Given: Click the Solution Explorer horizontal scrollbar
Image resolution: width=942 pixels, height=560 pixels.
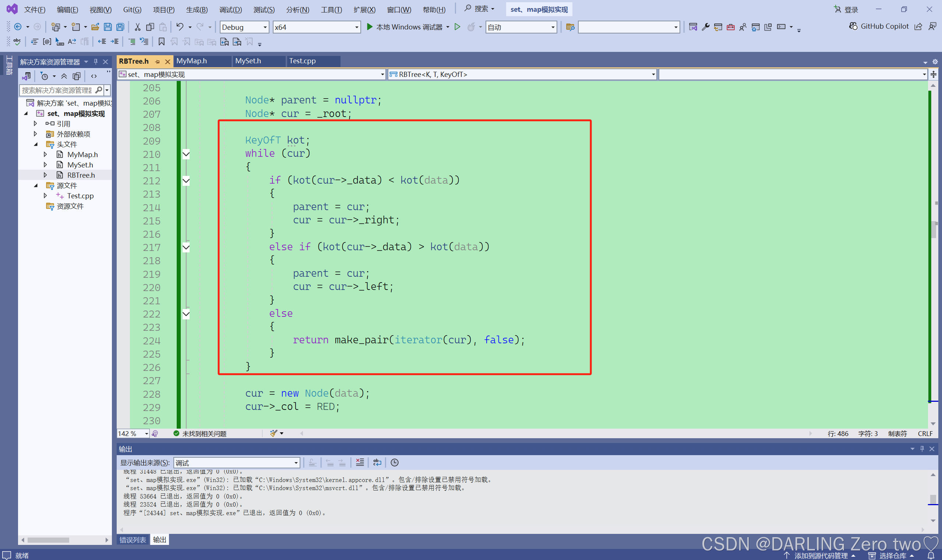Looking at the screenshot, I should point(48,540).
